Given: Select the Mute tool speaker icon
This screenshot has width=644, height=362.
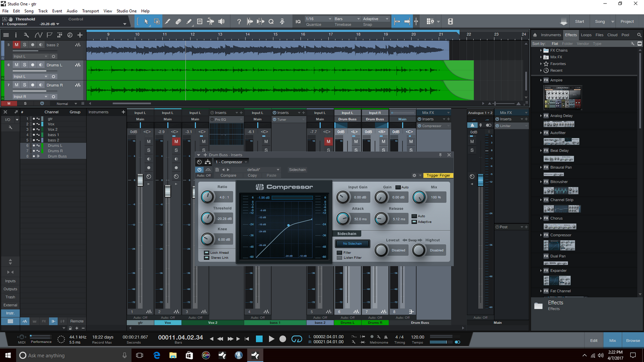Looking at the screenshot, I should 221,22.
